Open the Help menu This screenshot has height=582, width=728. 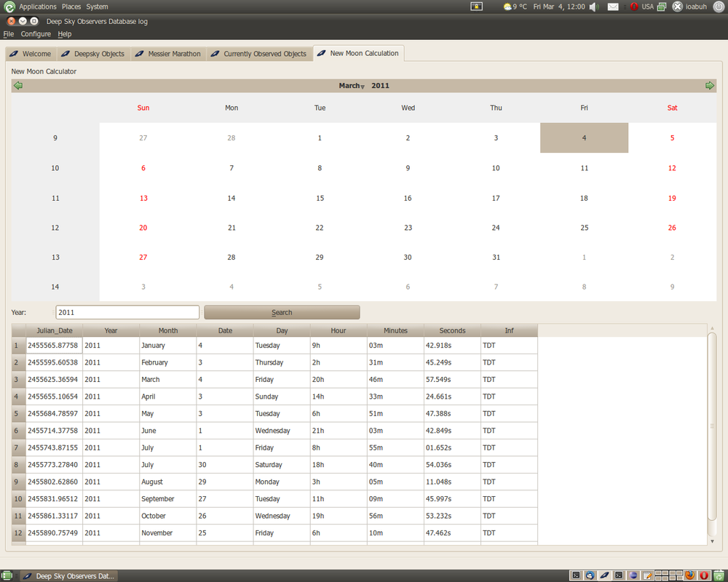coord(65,34)
